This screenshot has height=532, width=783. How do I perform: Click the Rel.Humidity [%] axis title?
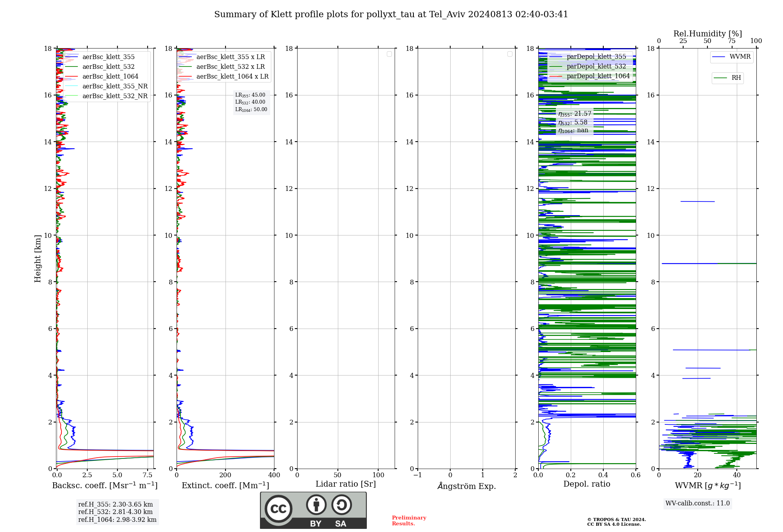[x=708, y=34]
